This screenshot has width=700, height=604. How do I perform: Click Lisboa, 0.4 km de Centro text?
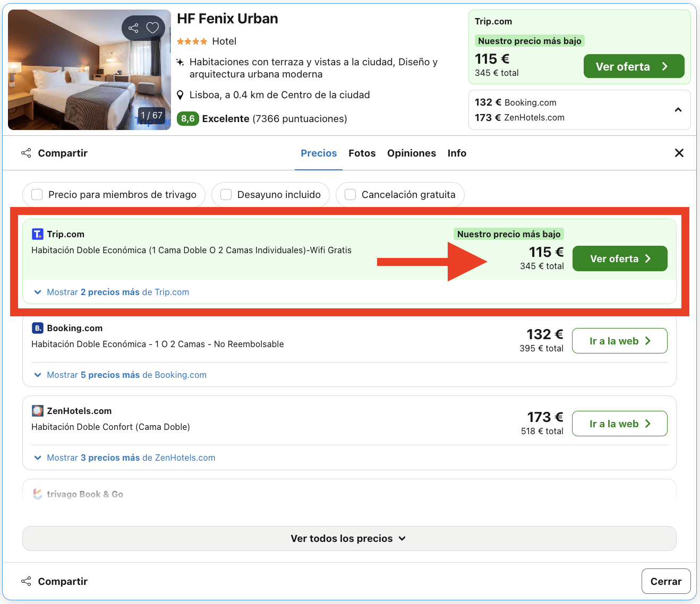[280, 95]
